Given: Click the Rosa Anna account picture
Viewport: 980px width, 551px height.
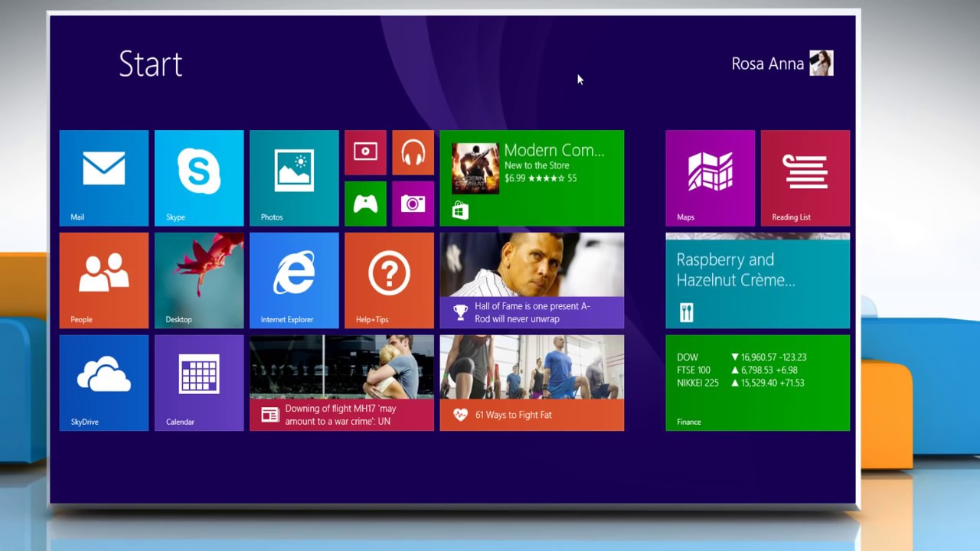Looking at the screenshot, I should [822, 64].
